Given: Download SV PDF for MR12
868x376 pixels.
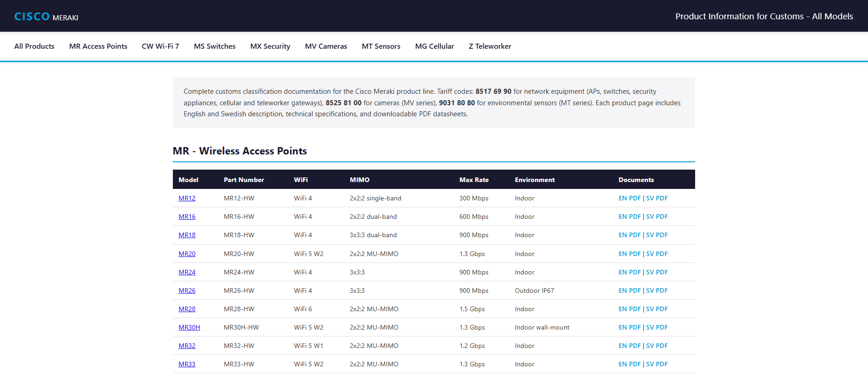Looking at the screenshot, I should coord(657,198).
